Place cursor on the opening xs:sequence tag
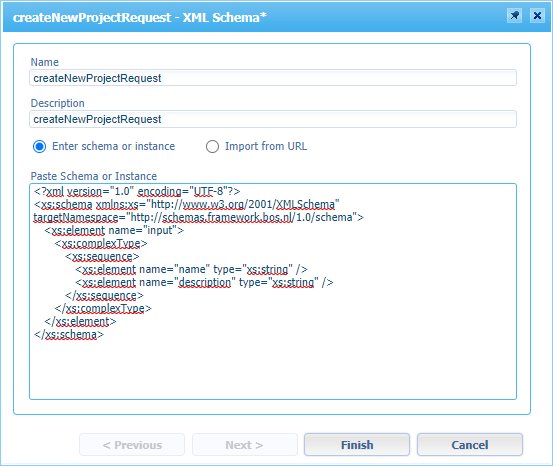This screenshot has height=466, width=553. point(102,256)
